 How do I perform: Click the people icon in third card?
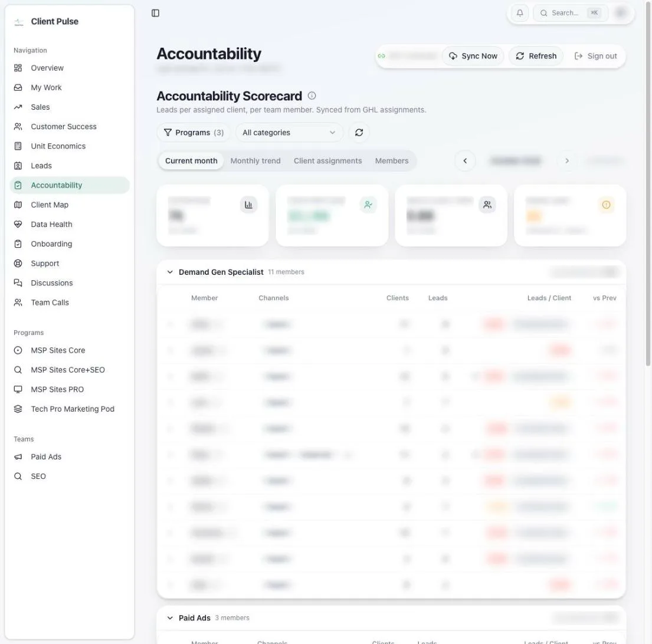coord(487,205)
